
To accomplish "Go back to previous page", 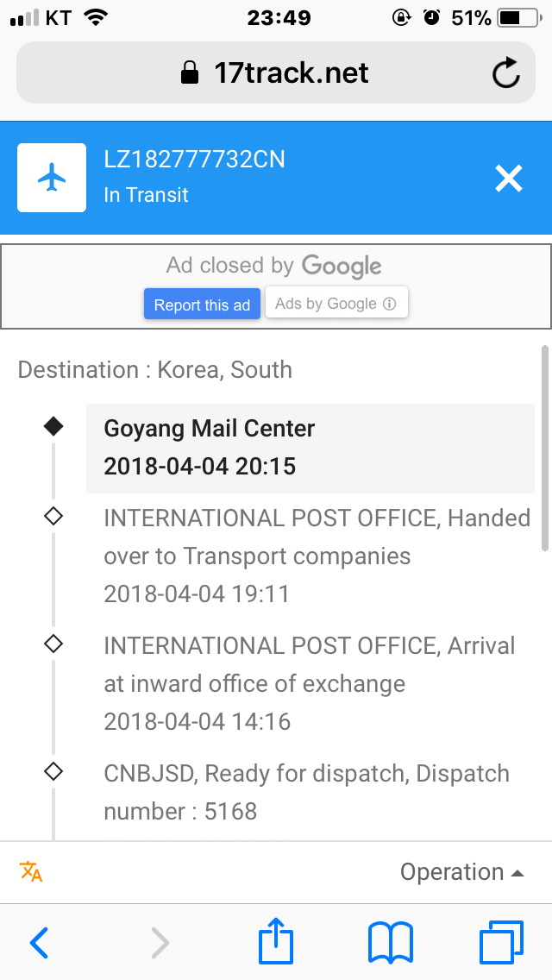I will 40,942.
